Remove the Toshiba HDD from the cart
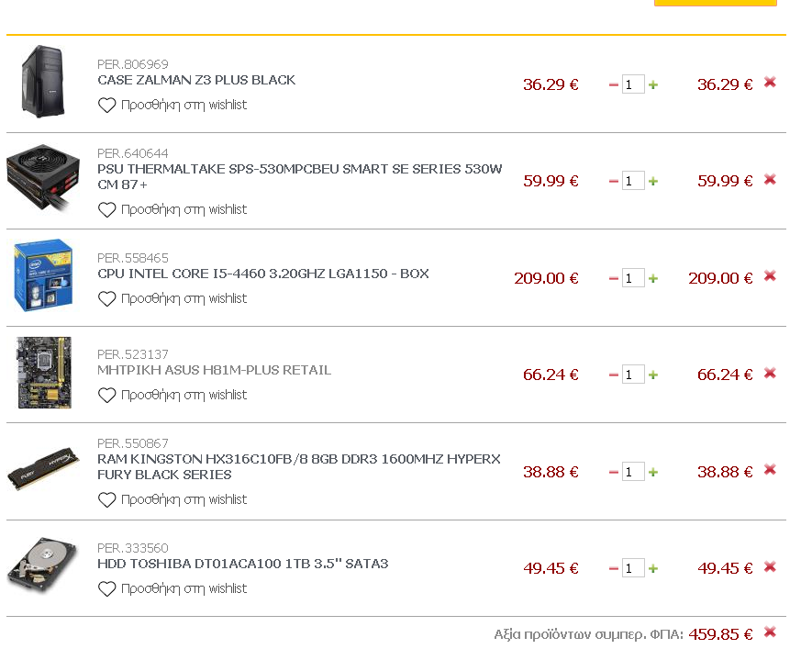812x660 pixels. point(770,566)
